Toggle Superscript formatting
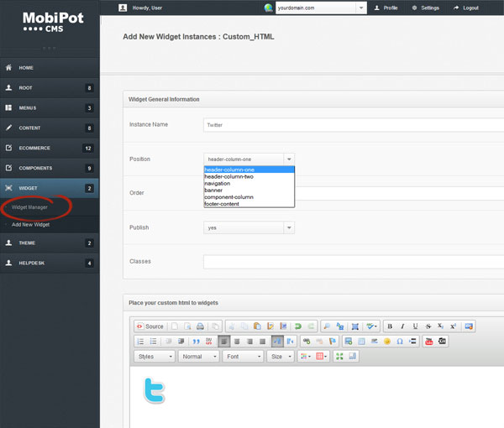The image size is (504, 428). [454, 326]
